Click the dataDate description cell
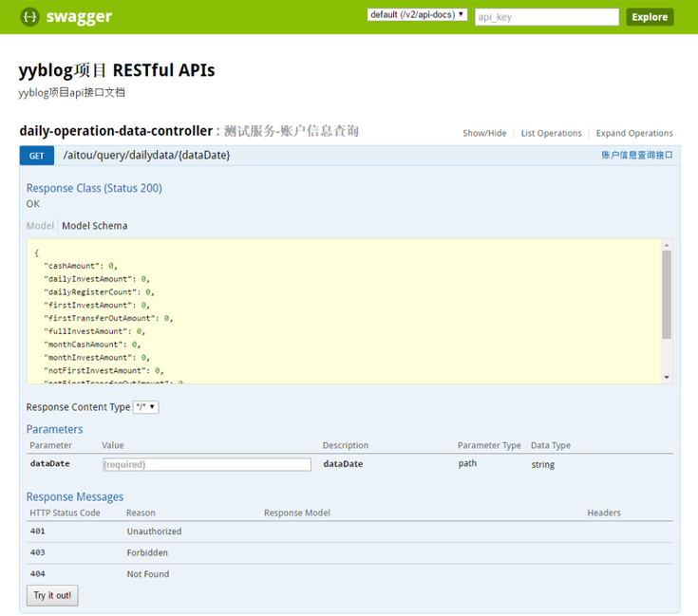The height and width of the screenshot is (616, 698). [343, 463]
